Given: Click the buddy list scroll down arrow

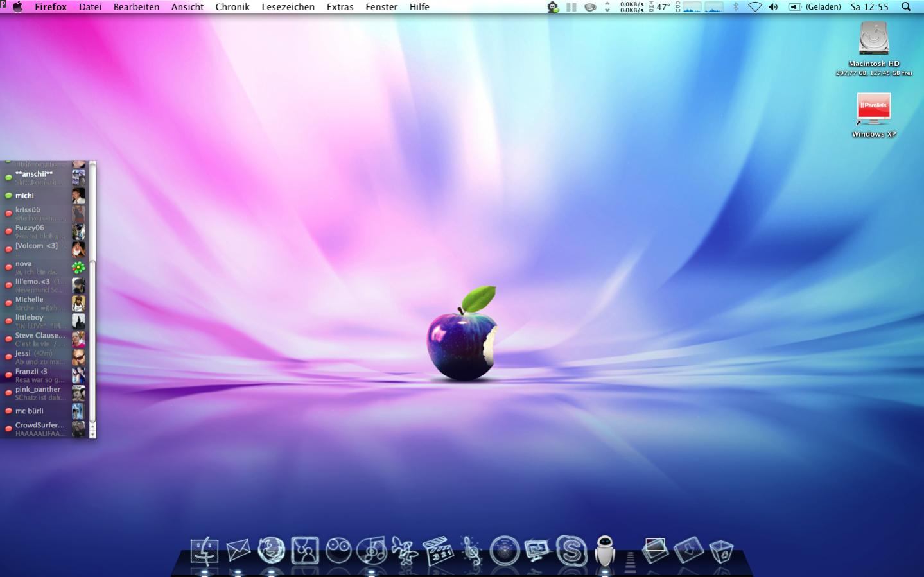Looking at the screenshot, I should point(92,435).
